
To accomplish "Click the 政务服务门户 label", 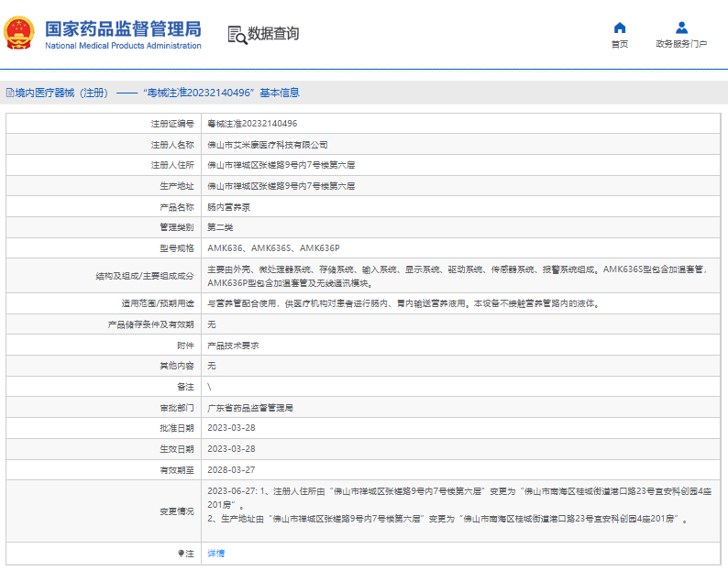I will [x=681, y=44].
